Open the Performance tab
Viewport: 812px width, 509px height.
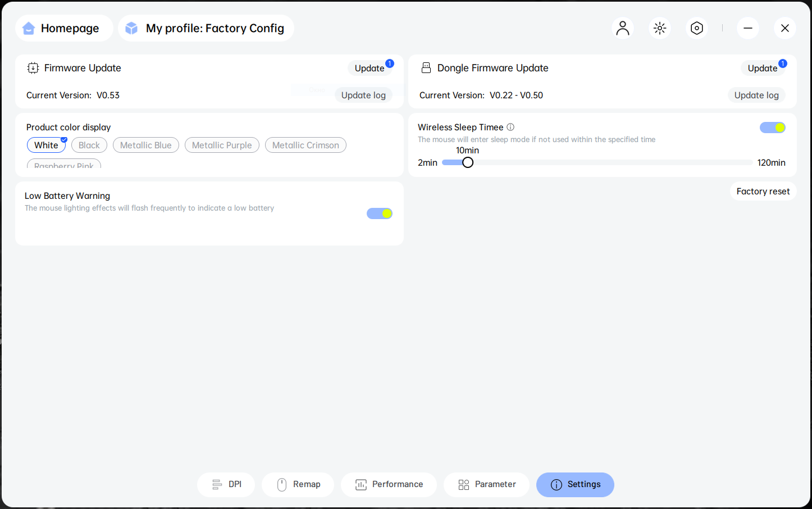(389, 484)
